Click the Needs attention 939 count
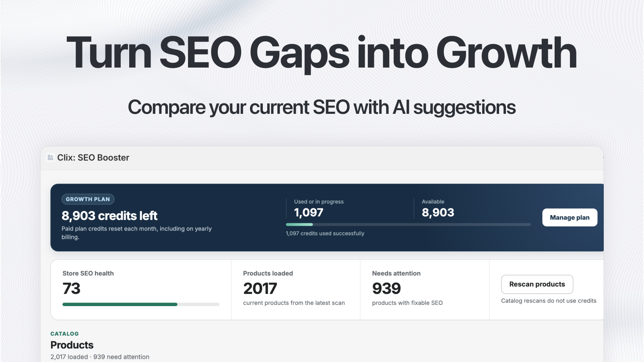 [x=386, y=288]
